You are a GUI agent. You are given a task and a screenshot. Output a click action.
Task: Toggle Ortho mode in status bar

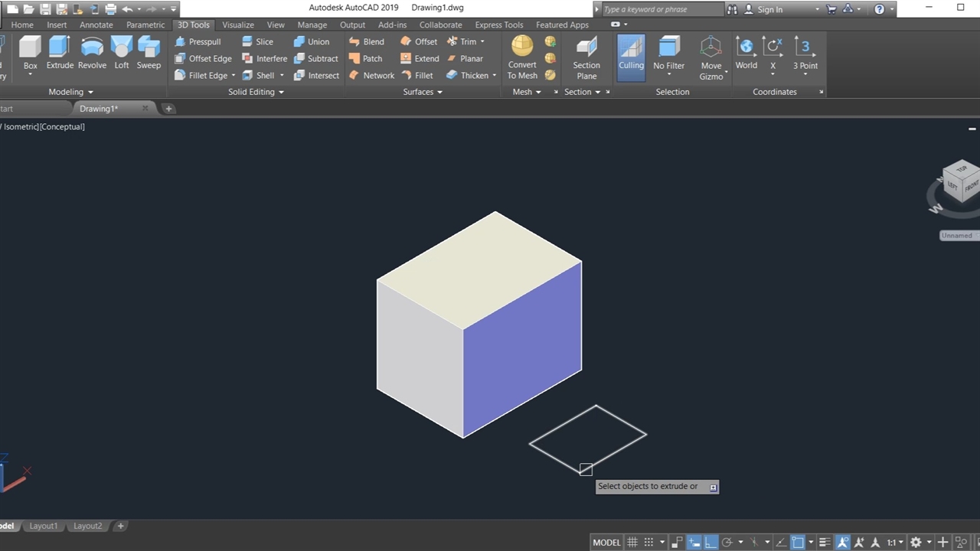710,543
